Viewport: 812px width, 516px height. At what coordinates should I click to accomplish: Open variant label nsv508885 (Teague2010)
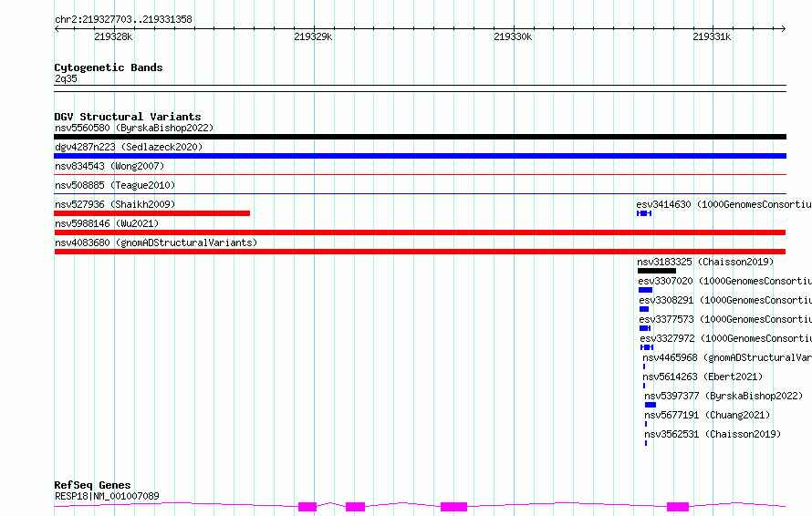click(115, 185)
